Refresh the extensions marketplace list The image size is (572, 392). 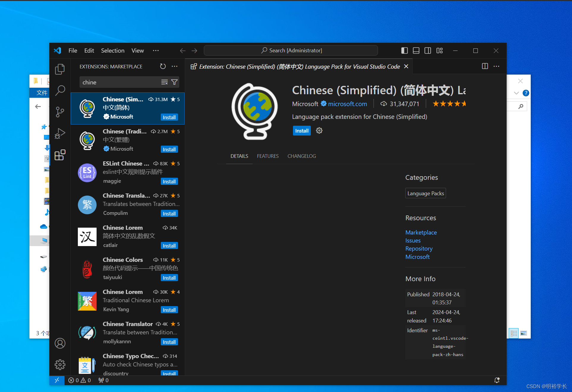pos(163,67)
